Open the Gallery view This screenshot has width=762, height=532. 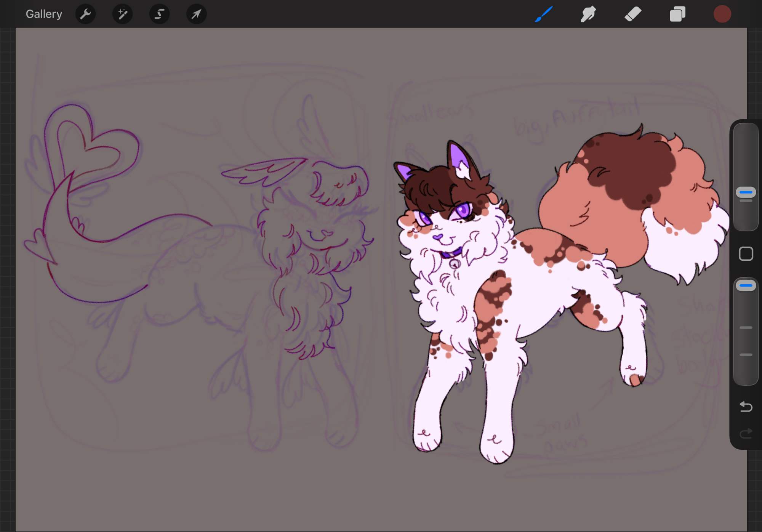44,14
